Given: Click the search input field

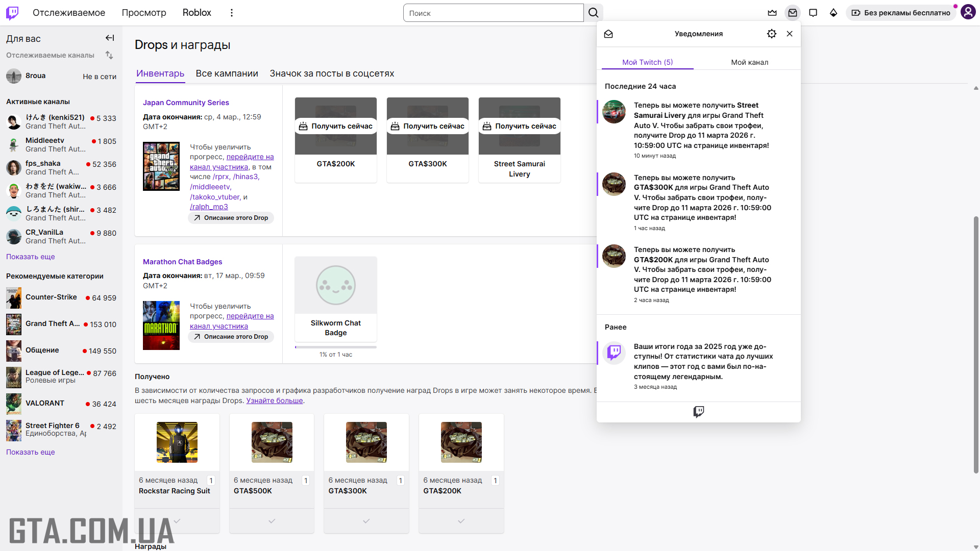Looking at the screenshot, I should tap(493, 13).
